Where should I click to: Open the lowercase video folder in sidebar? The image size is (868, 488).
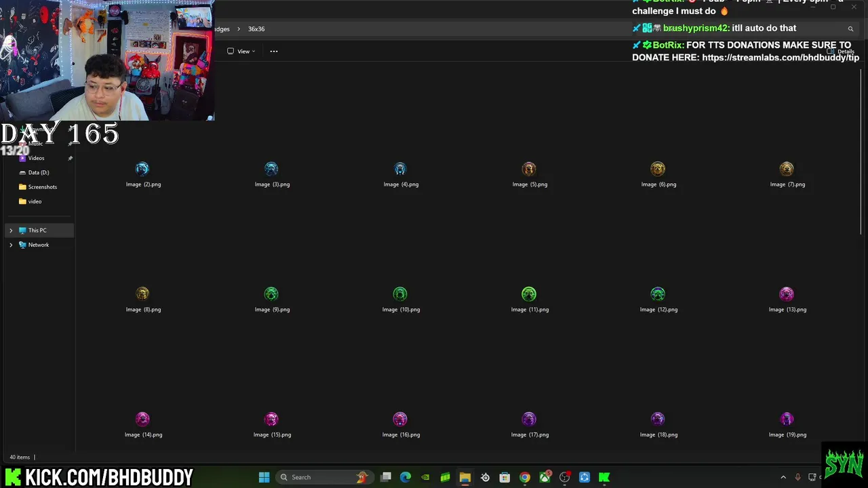[35, 201]
